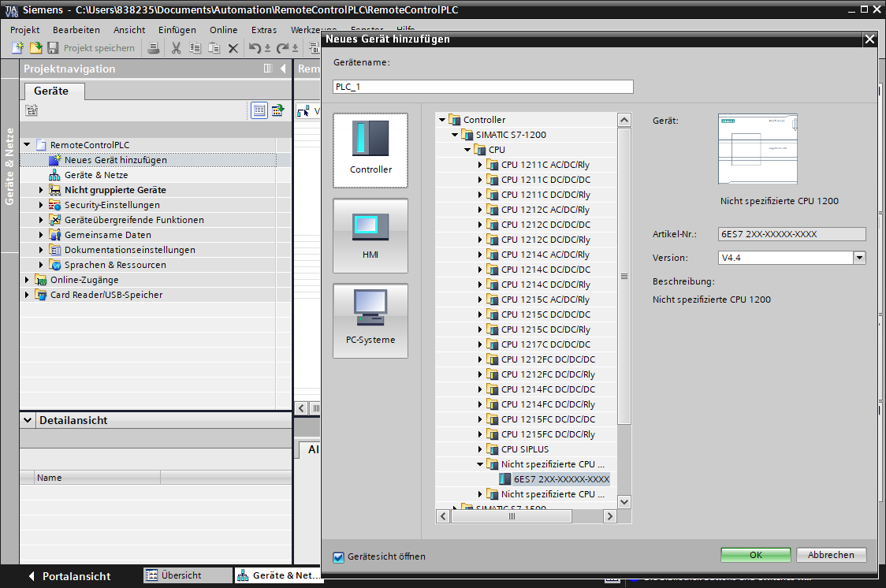Click the Open project folder icon
886x588 pixels.
[35, 47]
